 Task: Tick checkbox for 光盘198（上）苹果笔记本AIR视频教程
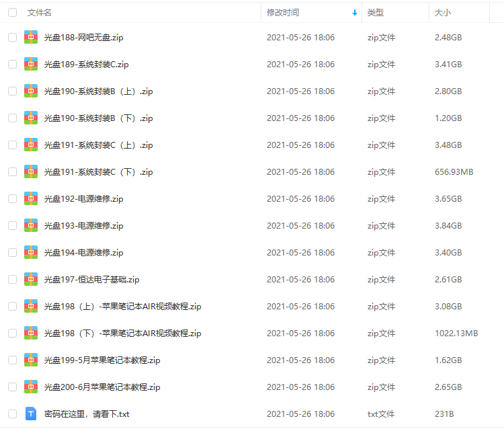[13, 307]
